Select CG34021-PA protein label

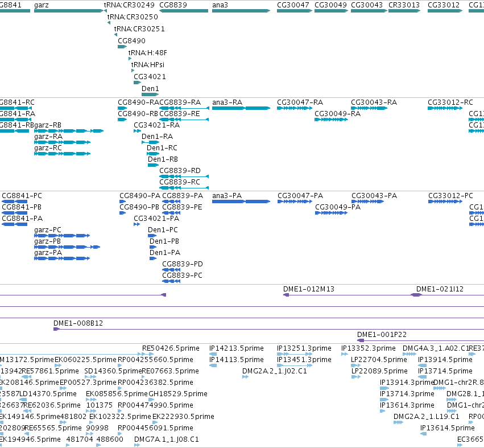[156, 219]
